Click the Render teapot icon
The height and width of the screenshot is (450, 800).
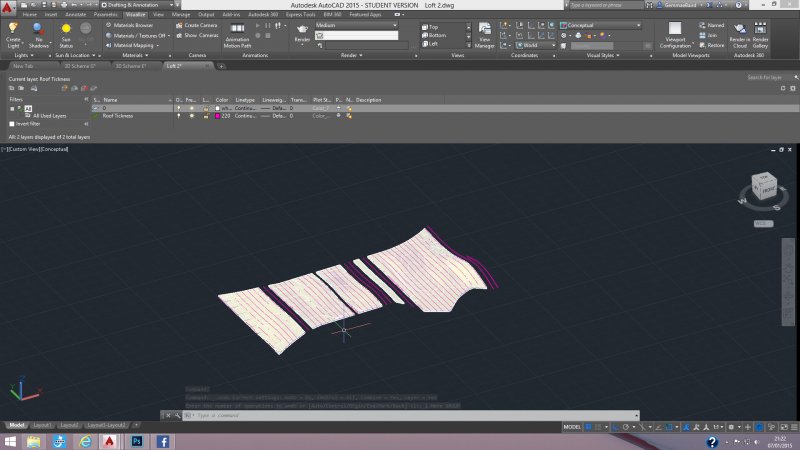point(302,30)
